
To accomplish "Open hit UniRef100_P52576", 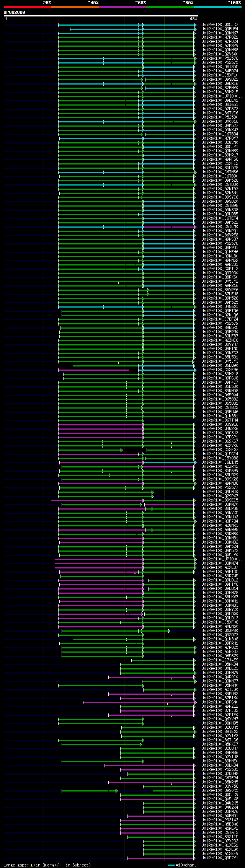I will click(220, 58).
